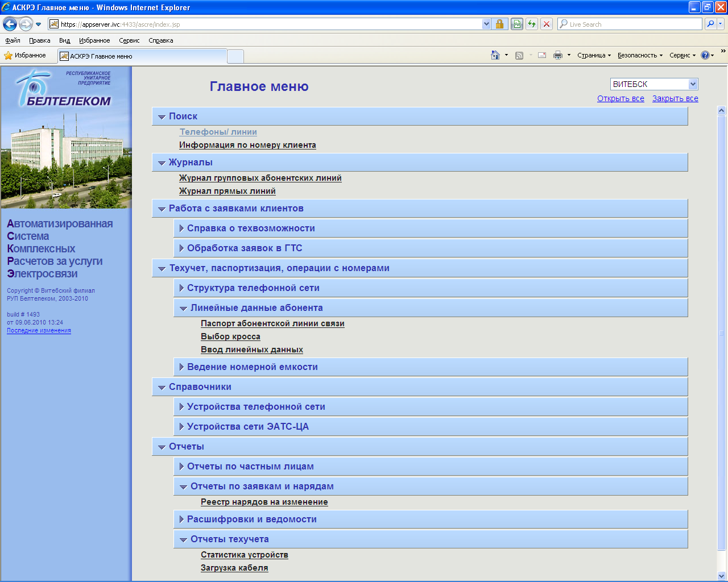Image resolution: width=728 pixels, height=582 pixels.
Task: Click the Favorites star button
Action: [x=25, y=55]
